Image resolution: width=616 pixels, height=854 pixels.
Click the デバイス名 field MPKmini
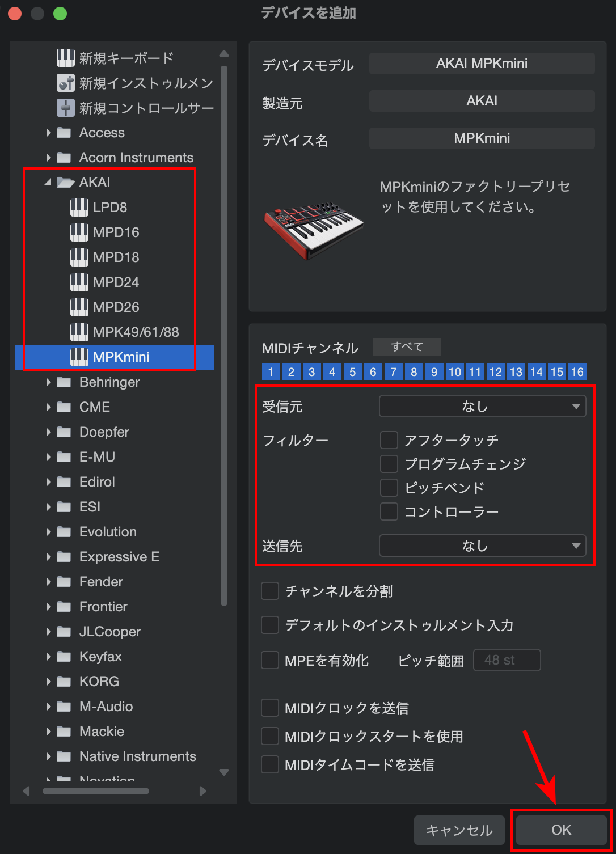point(482,138)
